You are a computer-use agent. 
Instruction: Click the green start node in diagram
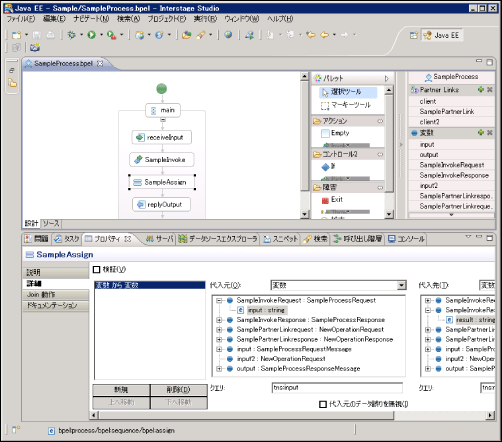(162, 89)
